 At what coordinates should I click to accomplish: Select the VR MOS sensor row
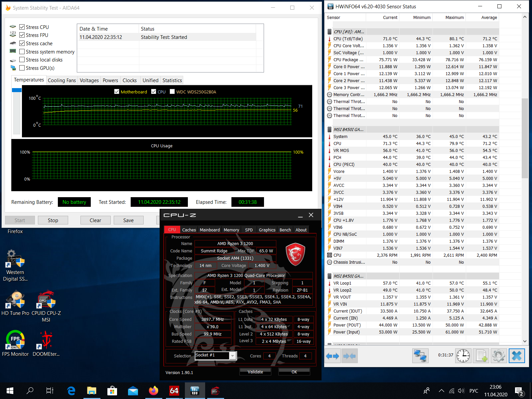412,150
